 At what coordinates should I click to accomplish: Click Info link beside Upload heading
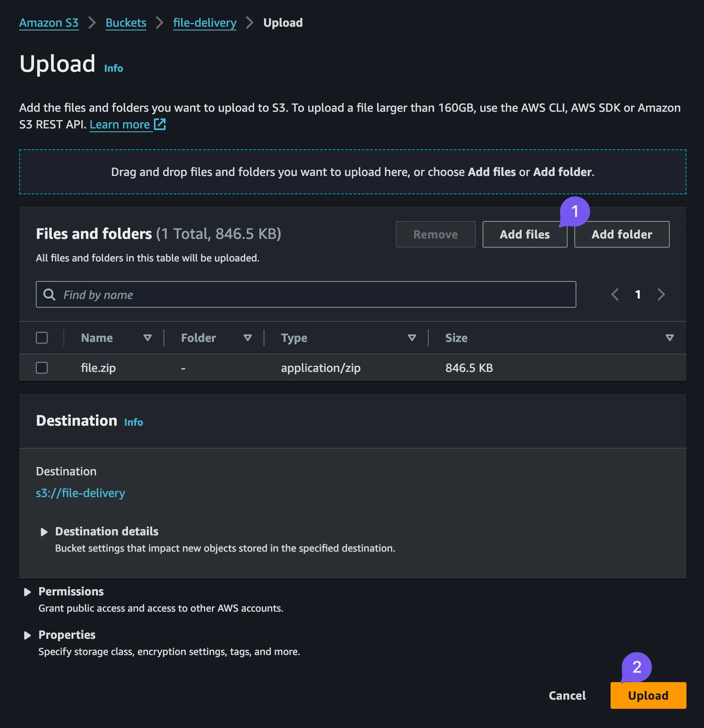point(113,68)
